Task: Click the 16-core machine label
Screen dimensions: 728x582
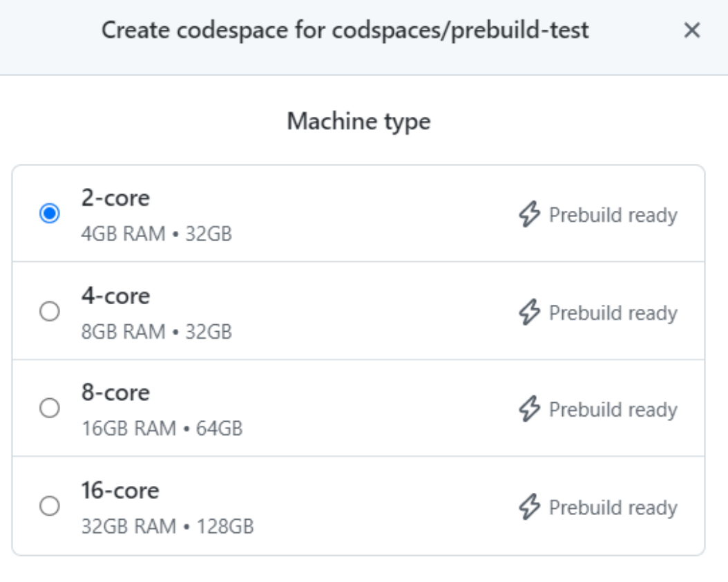Action: (x=120, y=491)
